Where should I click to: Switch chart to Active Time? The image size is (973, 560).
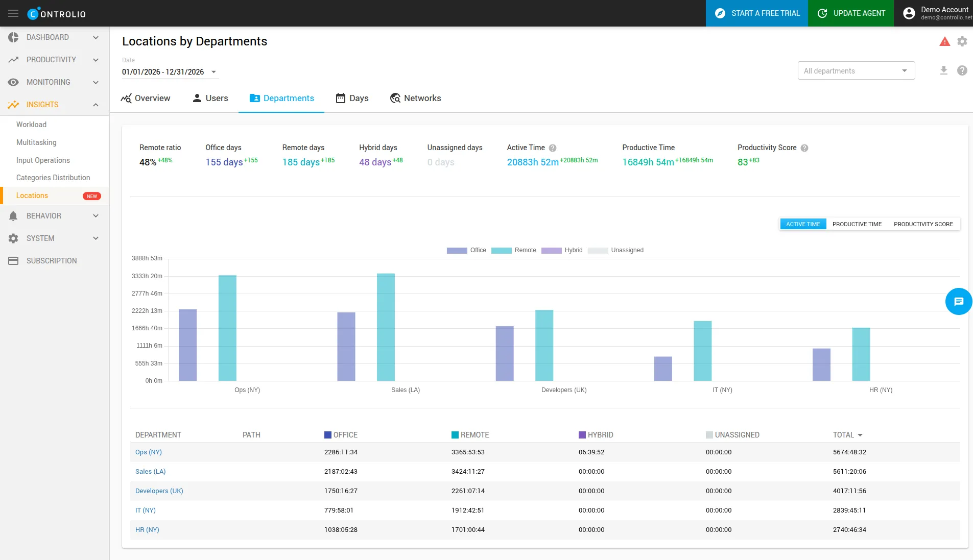pos(803,224)
